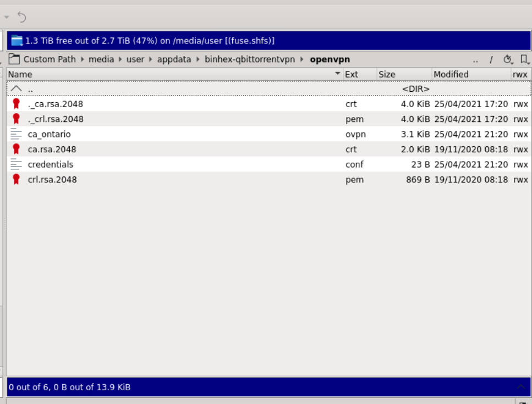Click certificate icon of '._crl.rsa.2048'

16,119
